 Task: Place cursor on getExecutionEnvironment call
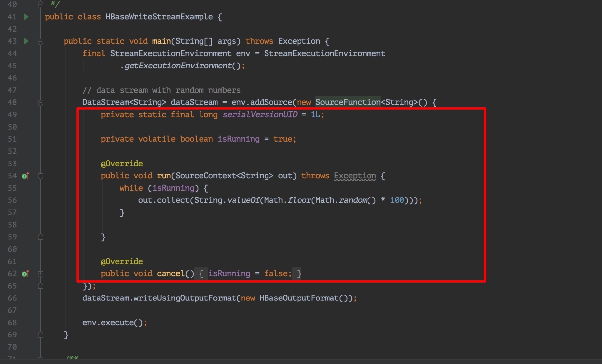[178, 66]
